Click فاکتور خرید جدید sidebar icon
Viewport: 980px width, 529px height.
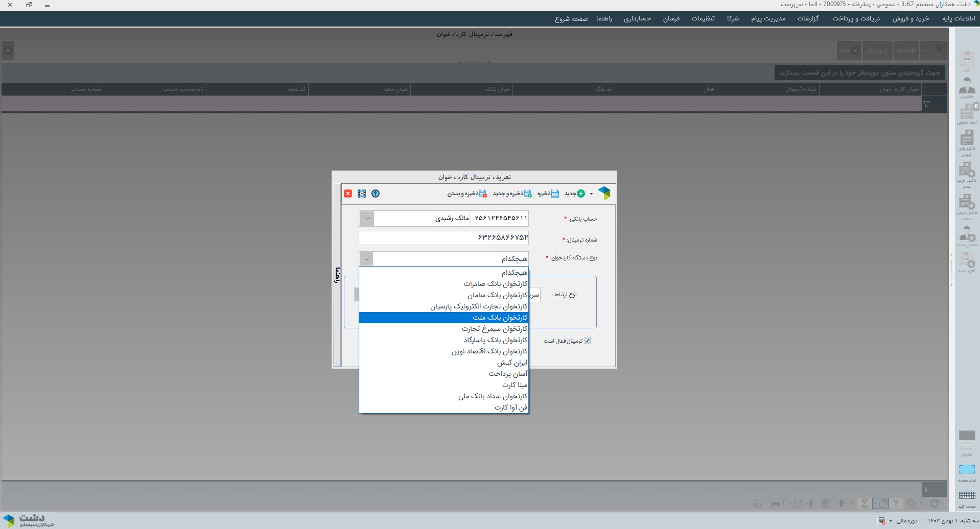pyautogui.click(x=966, y=175)
